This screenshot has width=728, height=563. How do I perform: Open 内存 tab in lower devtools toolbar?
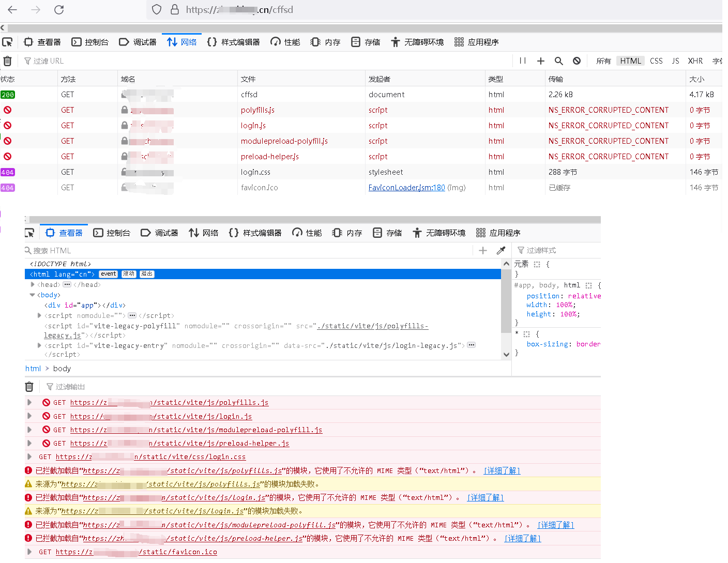click(347, 233)
